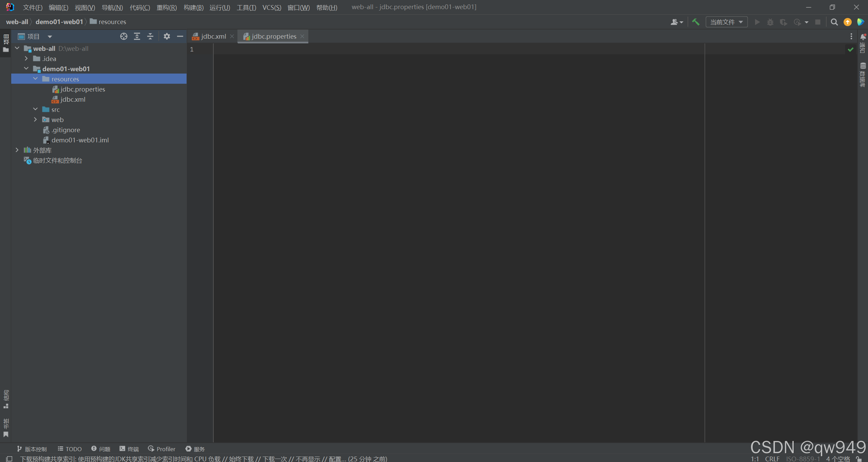Select jdbc.xml in project tree
This screenshot has height=462, width=868.
73,99
